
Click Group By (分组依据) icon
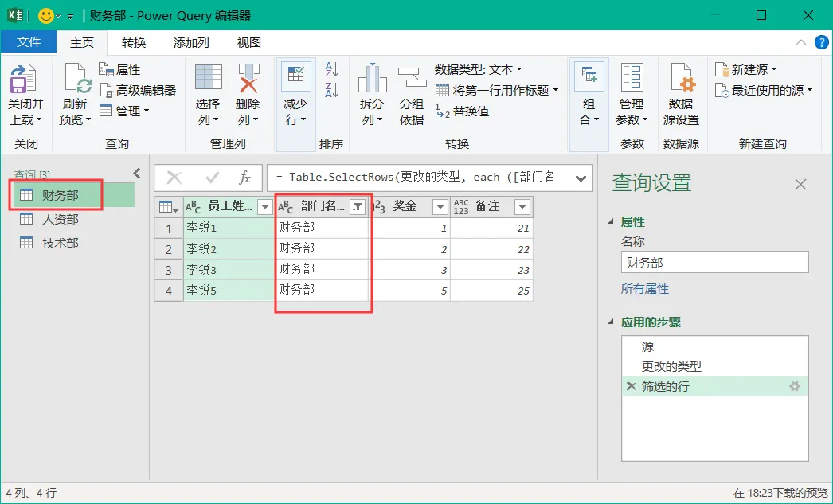413,77
